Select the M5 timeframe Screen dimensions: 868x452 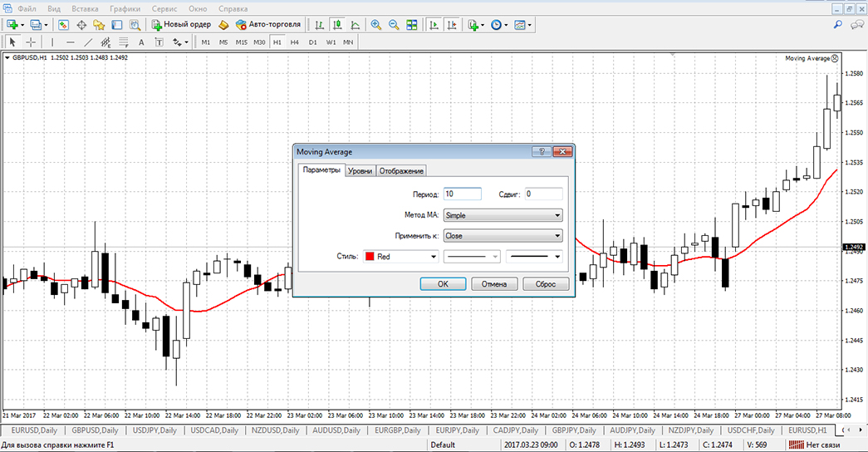223,42
